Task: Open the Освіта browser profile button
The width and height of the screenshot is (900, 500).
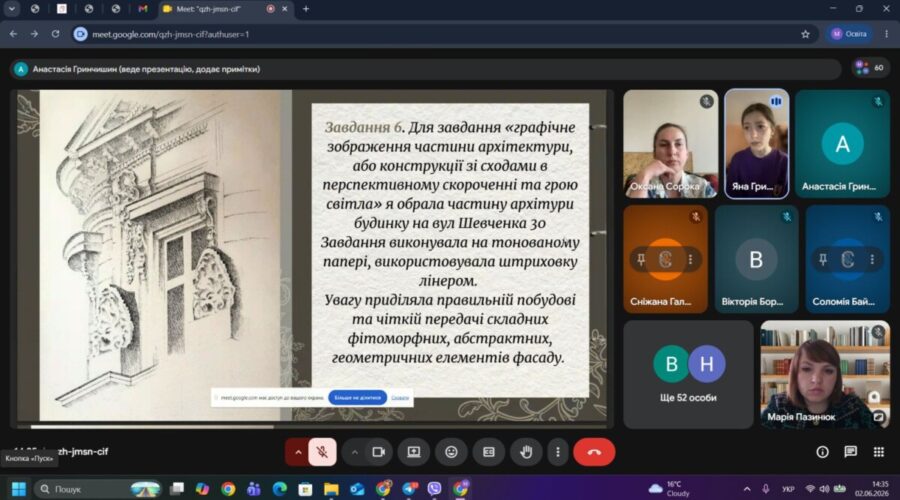Action: (849, 34)
